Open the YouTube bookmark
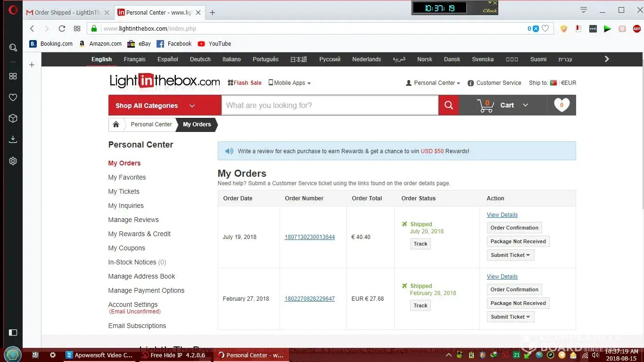 tap(215, 44)
